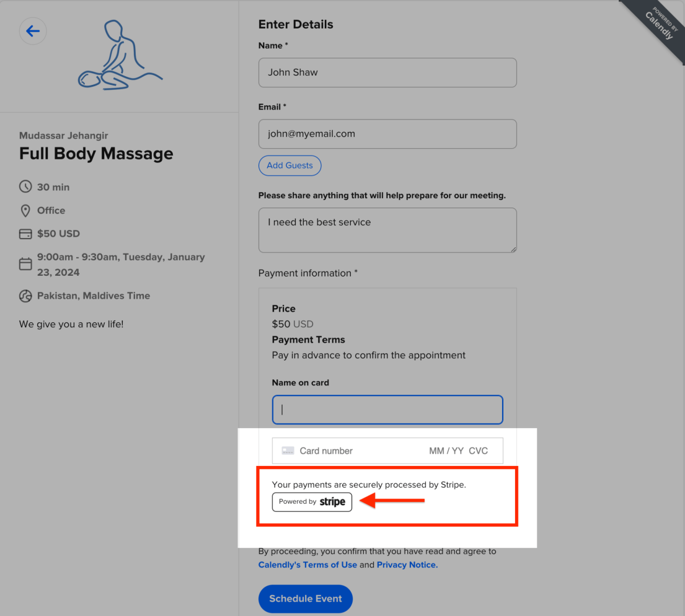This screenshot has height=616, width=685.
Task: Click the Card number placeholder
Action: click(326, 451)
